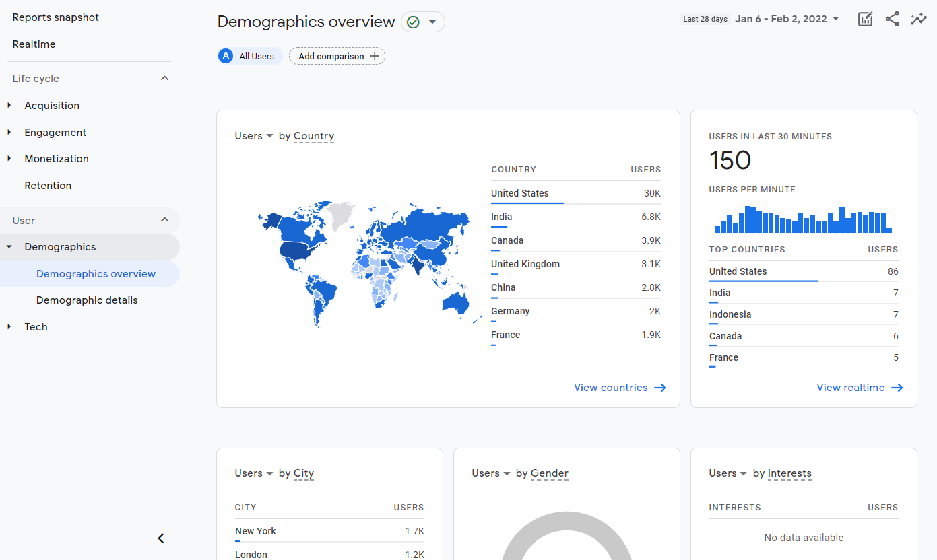Open the Users metric dropdown in Country card
The width and height of the screenshot is (937, 560).
[x=253, y=135]
